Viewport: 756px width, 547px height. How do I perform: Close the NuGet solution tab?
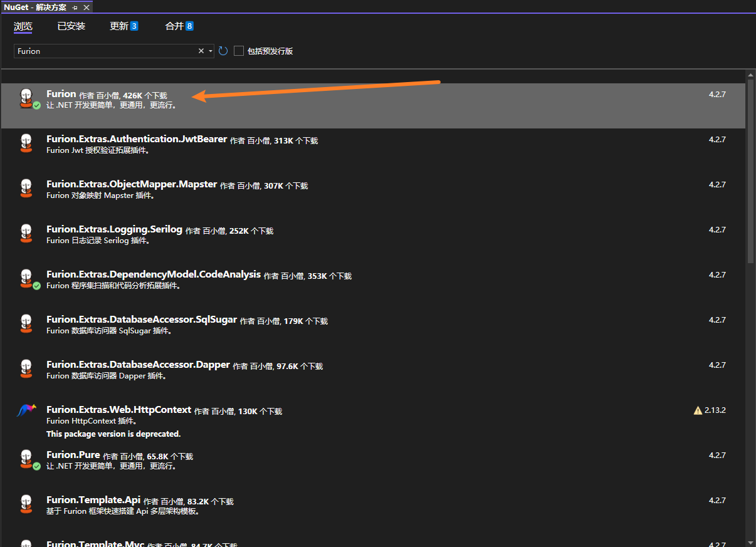[x=86, y=8]
